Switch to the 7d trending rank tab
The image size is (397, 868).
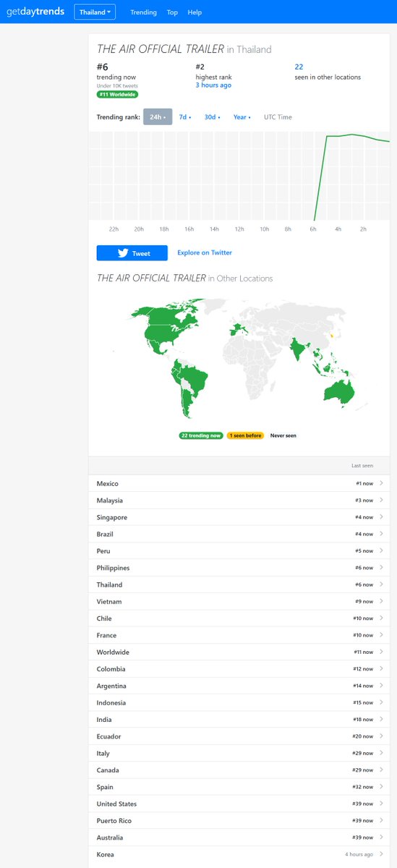tap(185, 117)
